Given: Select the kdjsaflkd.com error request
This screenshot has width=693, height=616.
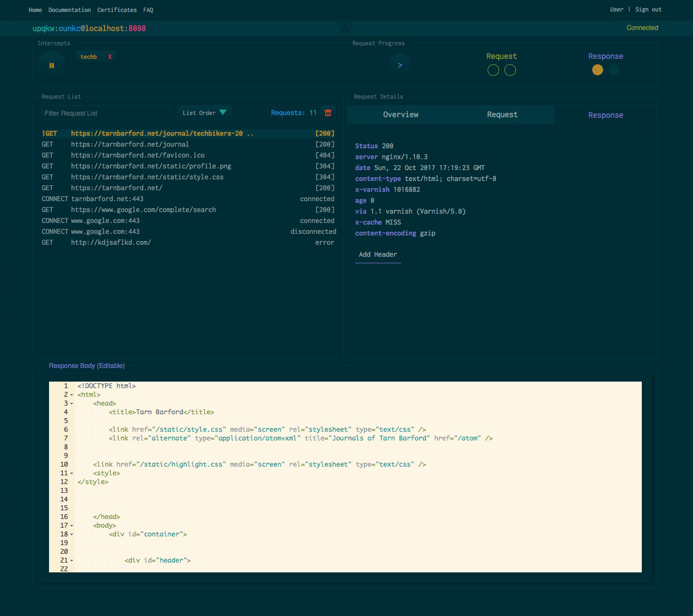Looking at the screenshot, I should tap(188, 243).
